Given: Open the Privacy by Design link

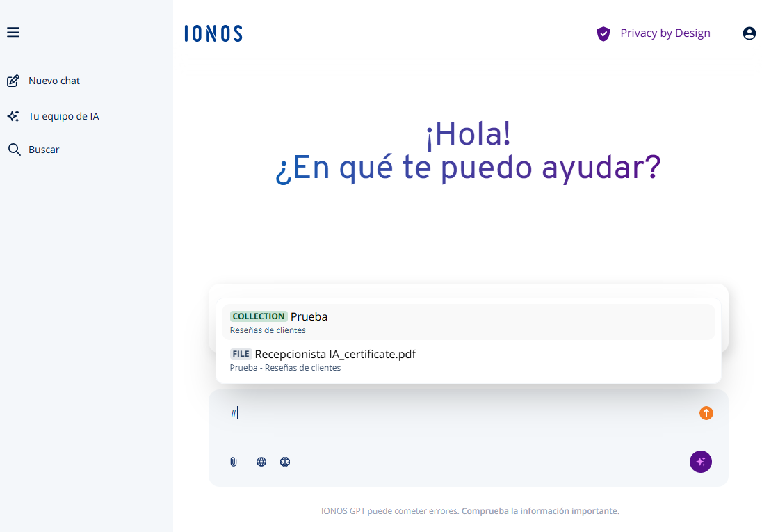Looking at the screenshot, I should pyautogui.click(x=665, y=33).
